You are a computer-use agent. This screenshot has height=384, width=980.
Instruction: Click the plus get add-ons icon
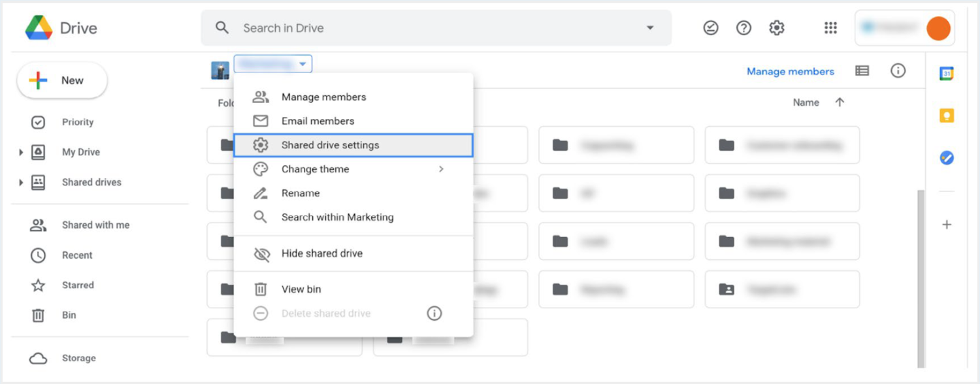[947, 225]
